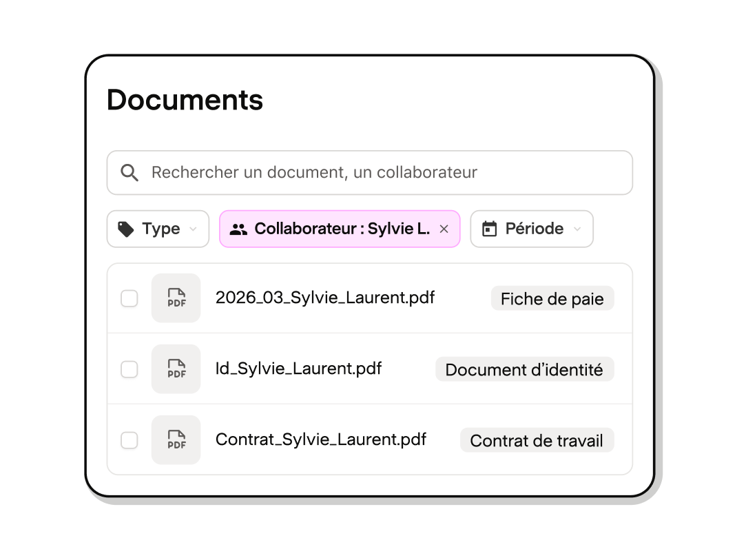Open PDF icon for Id_Sylvie_Laurent.pdf
The image size is (746, 560).
click(176, 369)
